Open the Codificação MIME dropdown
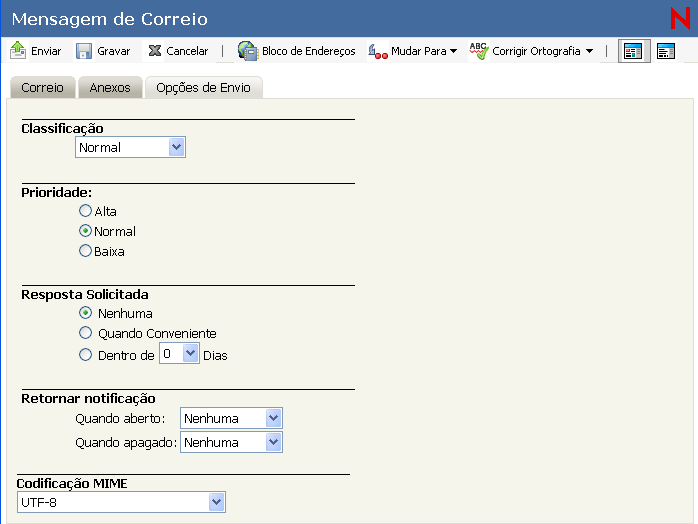Viewport: 698px width, 524px height. point(121,502)
